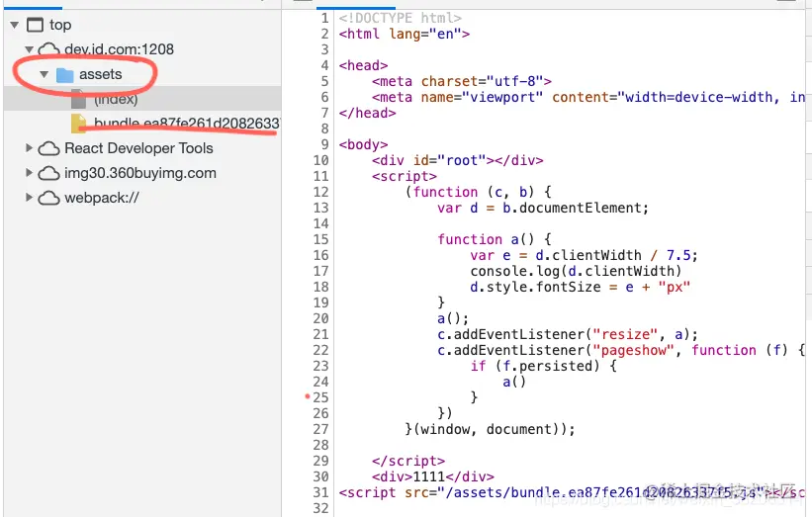The image size is (812, 517).
Task: Click the cloud icon beside React Developer Tools
Action: click(x=48, y=148)
